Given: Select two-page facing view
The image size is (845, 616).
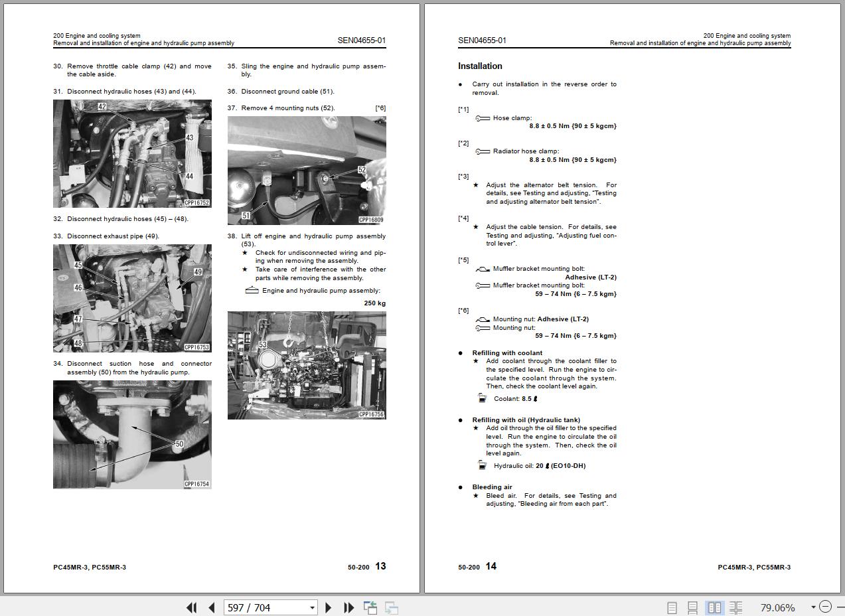Looking at the screenshot, I should pos(714,607).
